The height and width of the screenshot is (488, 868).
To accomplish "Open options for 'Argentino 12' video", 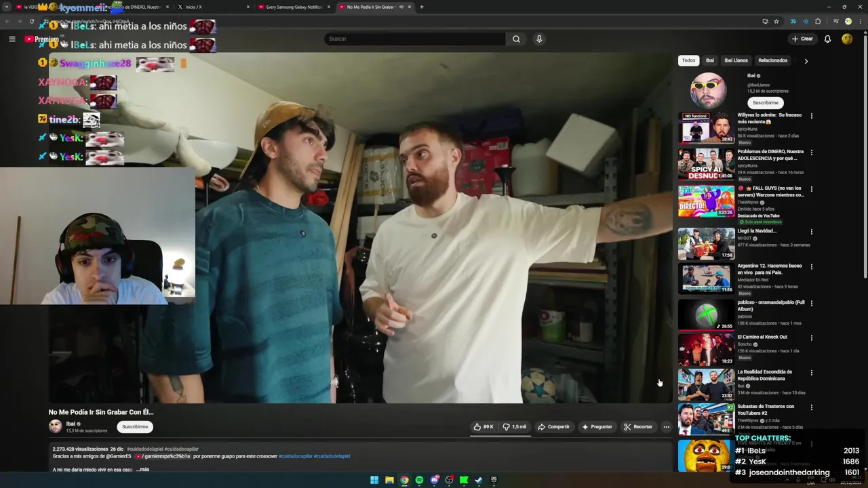I will click(x=811, y=266).
